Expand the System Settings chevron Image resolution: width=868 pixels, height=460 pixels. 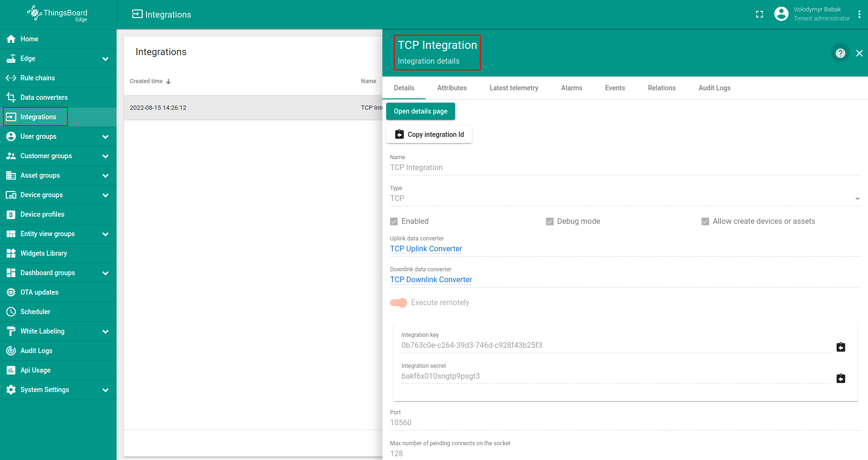(x=106, y=390)
